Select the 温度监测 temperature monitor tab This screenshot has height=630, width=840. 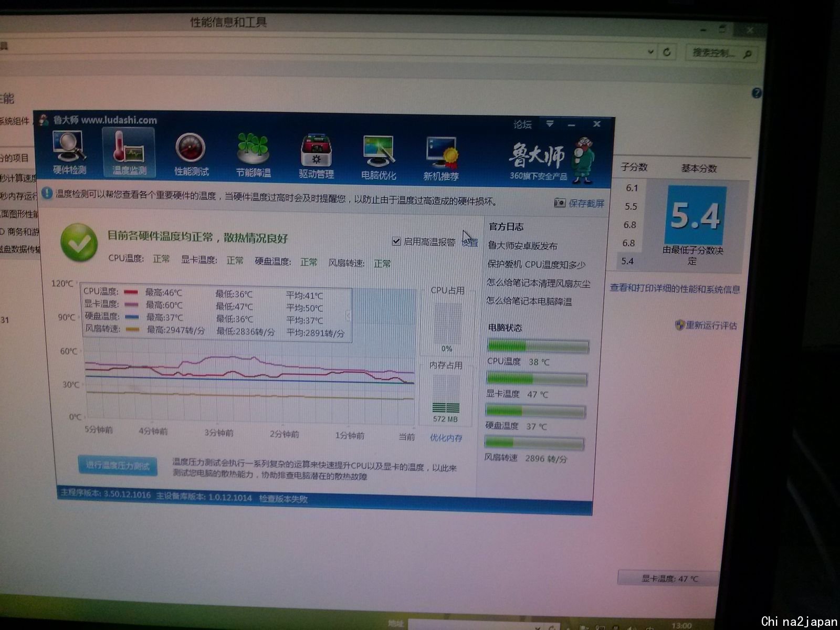pyautogui.click(x=129, y=152)
